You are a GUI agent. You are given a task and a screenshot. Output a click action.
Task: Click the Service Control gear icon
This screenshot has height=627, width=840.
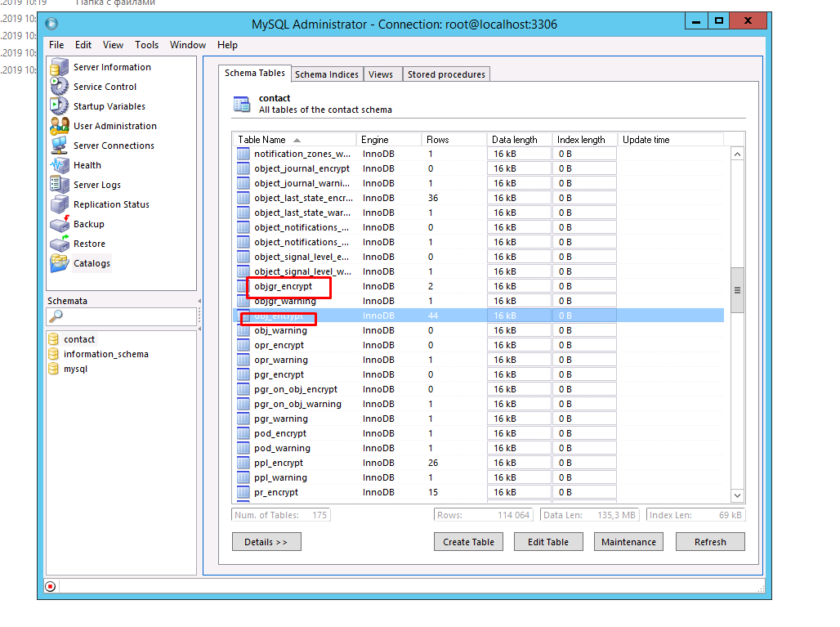(60, 87)
